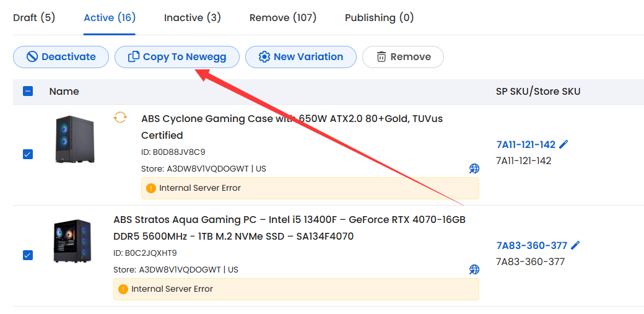
Task: Click the orange sync icon beside ABS Cyclone
Action: click(120, 118)
